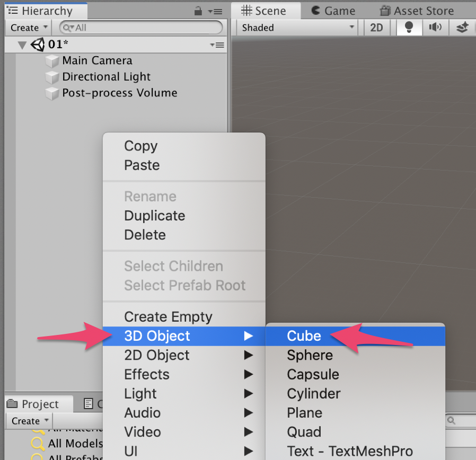Open the Shaded draw mode dropdown
The height and width of the screenshot is (460, 476).
tap(297, 28)
